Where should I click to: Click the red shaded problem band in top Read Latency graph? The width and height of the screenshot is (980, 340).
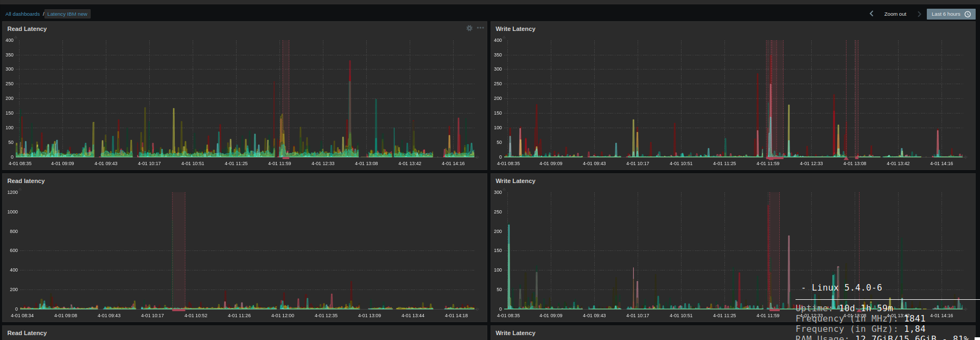pyautogui.click(x=285, y=98)
